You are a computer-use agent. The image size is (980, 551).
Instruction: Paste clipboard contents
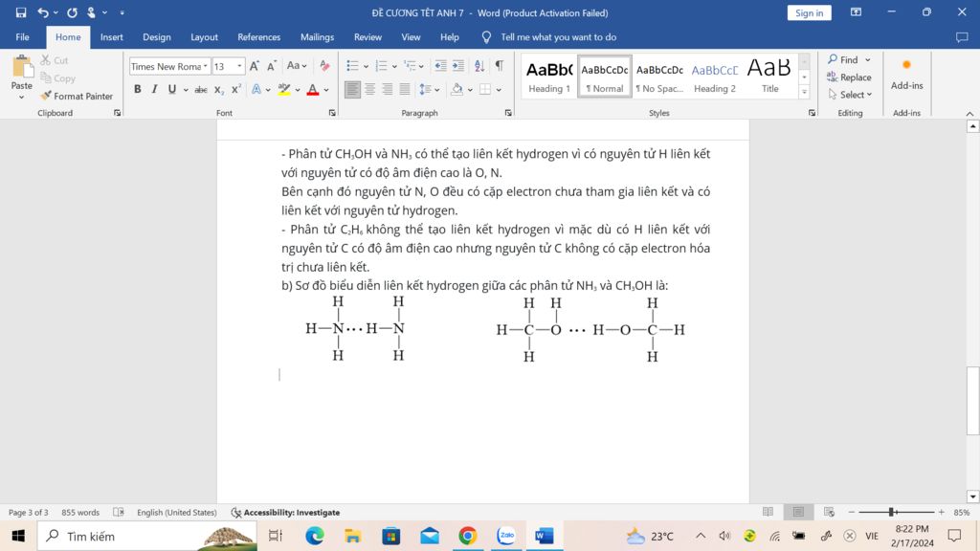22,73
